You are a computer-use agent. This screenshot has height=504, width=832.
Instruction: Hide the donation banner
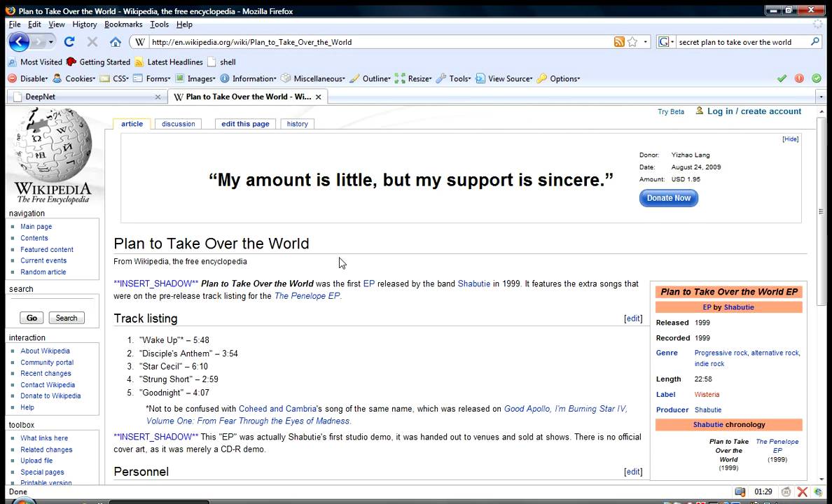point(790,139)
